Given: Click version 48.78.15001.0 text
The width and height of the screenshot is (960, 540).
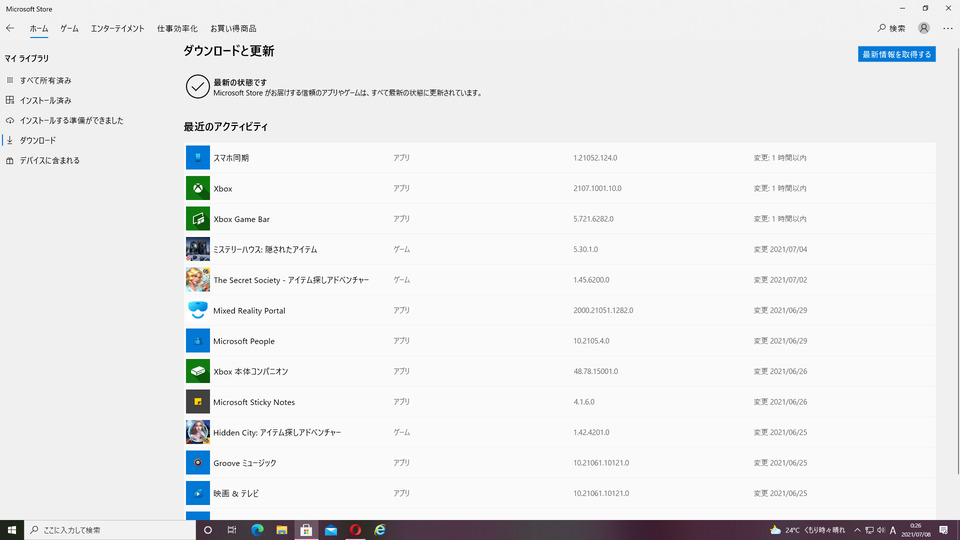Looking at the screenshot, I should click(596, 371).
